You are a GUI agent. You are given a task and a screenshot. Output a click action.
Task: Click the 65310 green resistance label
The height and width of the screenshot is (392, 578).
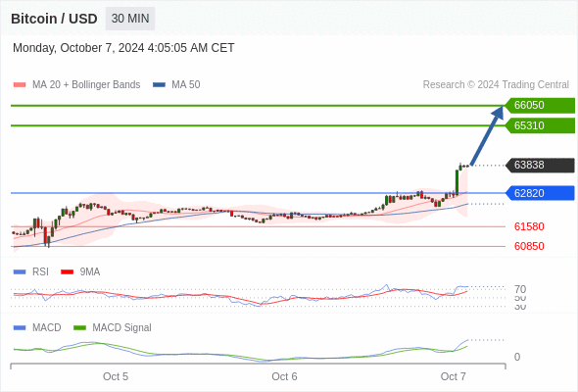click(x=540, y=125)
